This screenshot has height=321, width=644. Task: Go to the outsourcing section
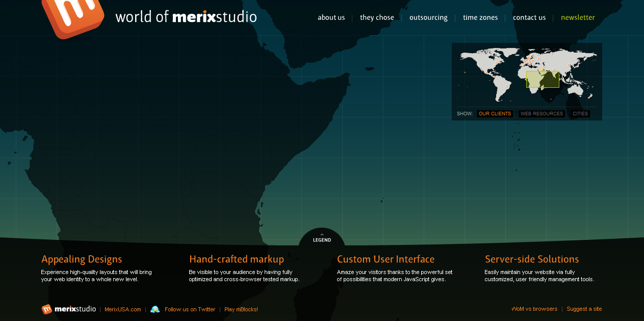pyautogui.click(x=428, y=17)
